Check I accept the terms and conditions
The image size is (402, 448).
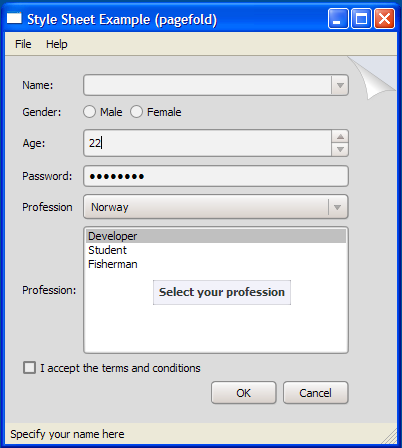29,368
